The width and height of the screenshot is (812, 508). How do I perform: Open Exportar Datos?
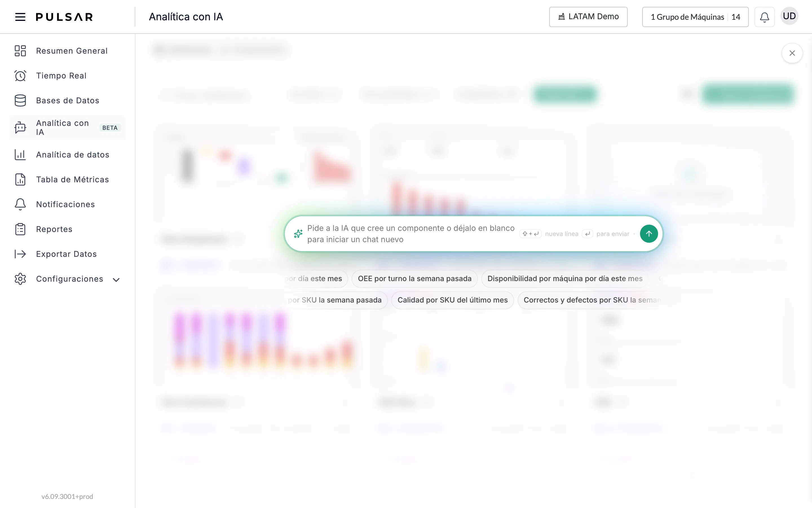pos(67,254)
